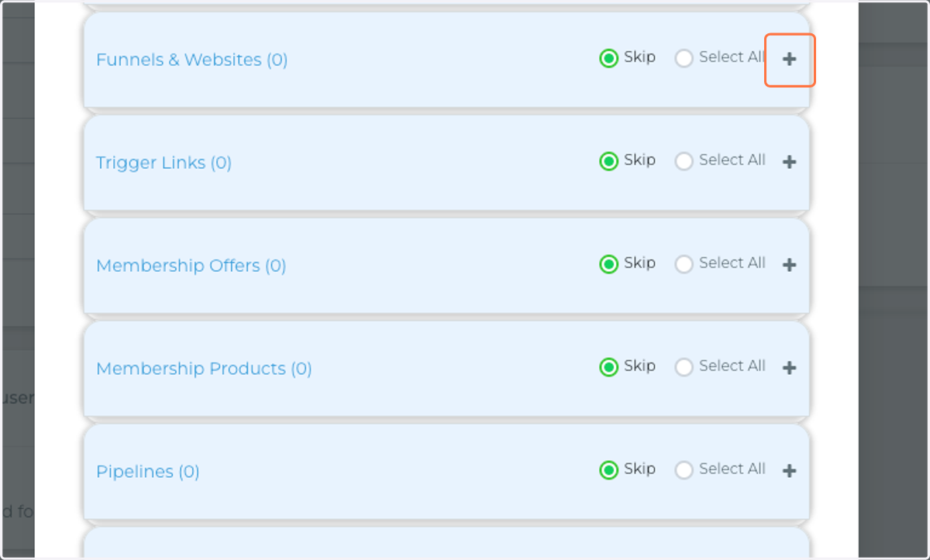Select Skip for Trigger Links
Screen dimensions: 930x560
click(609, 161)
